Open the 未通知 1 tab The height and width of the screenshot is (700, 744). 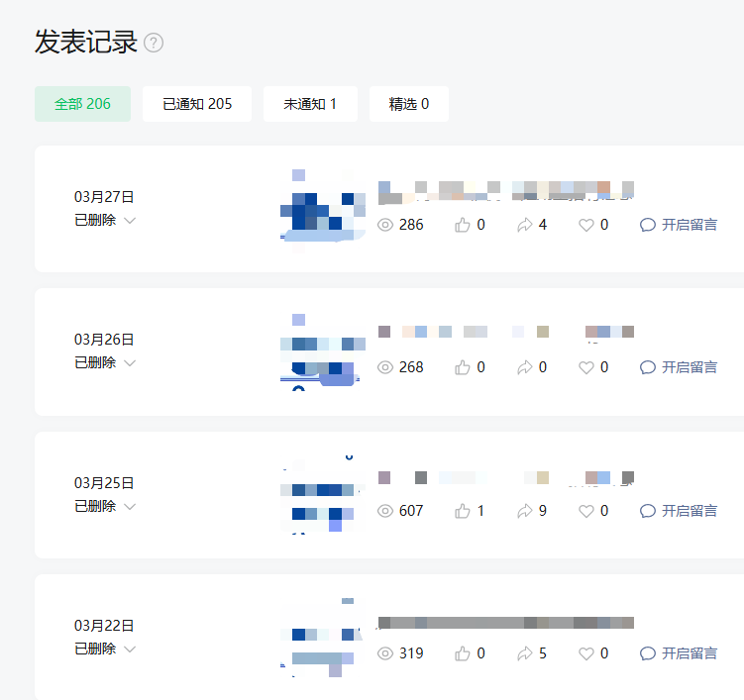tap(310, 104)
